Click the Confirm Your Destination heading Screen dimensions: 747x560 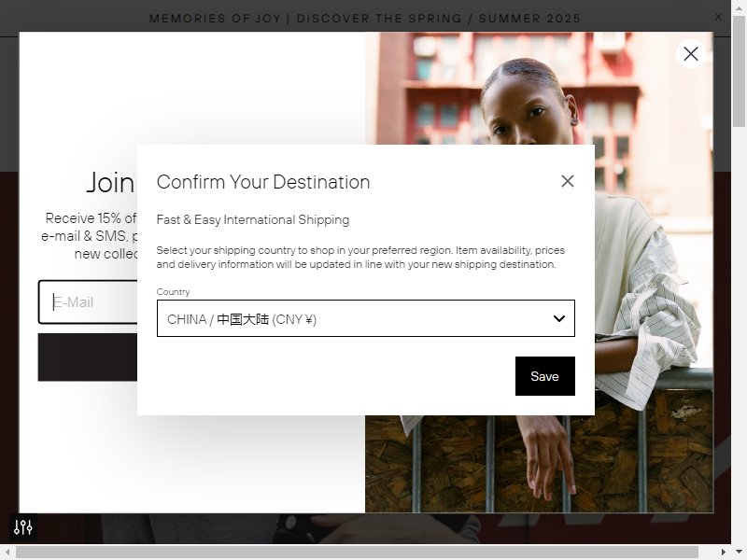tap(263, 182)
